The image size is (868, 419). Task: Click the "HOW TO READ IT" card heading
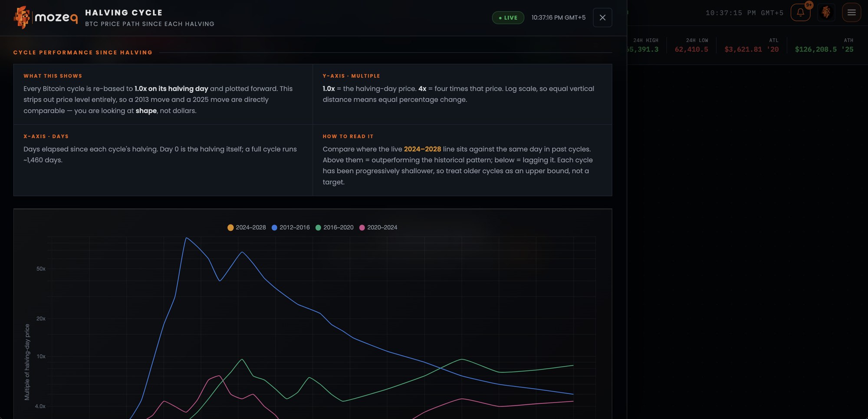tap(348, 136)
